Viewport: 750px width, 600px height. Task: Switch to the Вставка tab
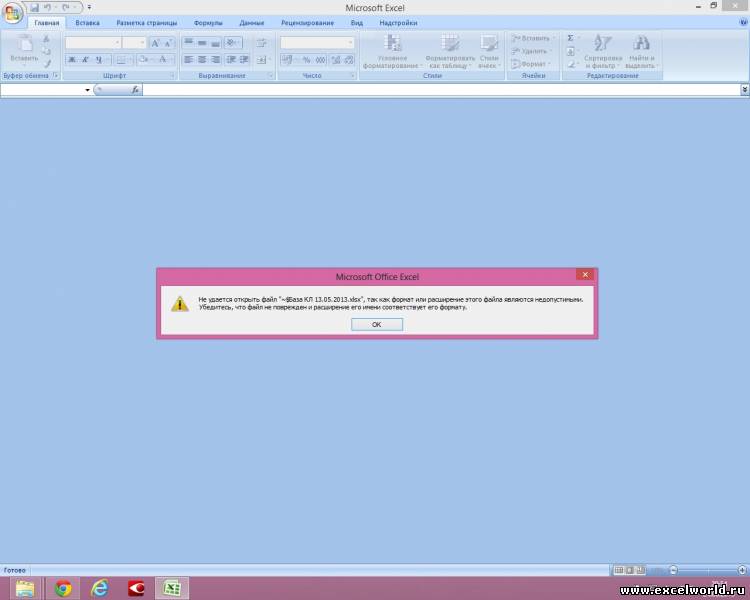coord(88,23)
